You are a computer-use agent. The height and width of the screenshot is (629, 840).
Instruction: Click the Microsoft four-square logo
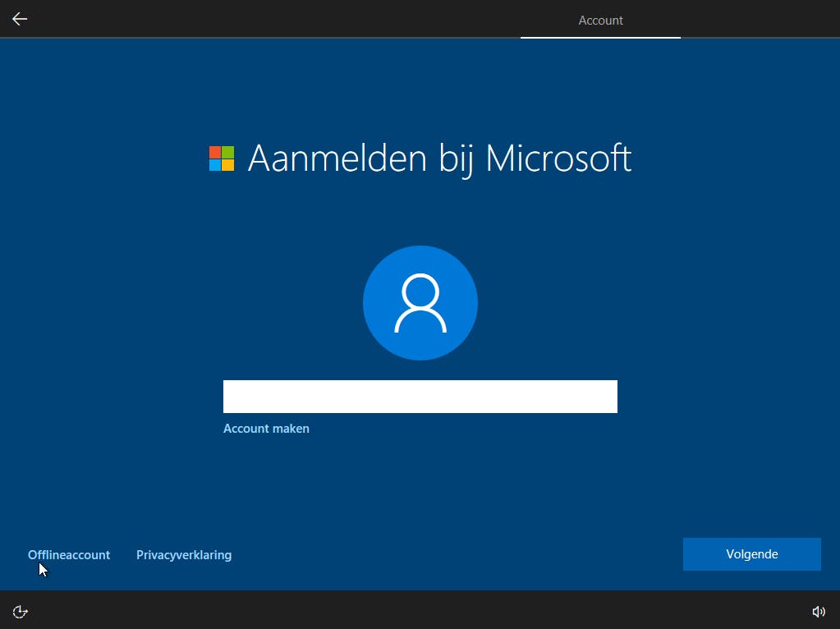pyautogui.click(x=222, y=158)
